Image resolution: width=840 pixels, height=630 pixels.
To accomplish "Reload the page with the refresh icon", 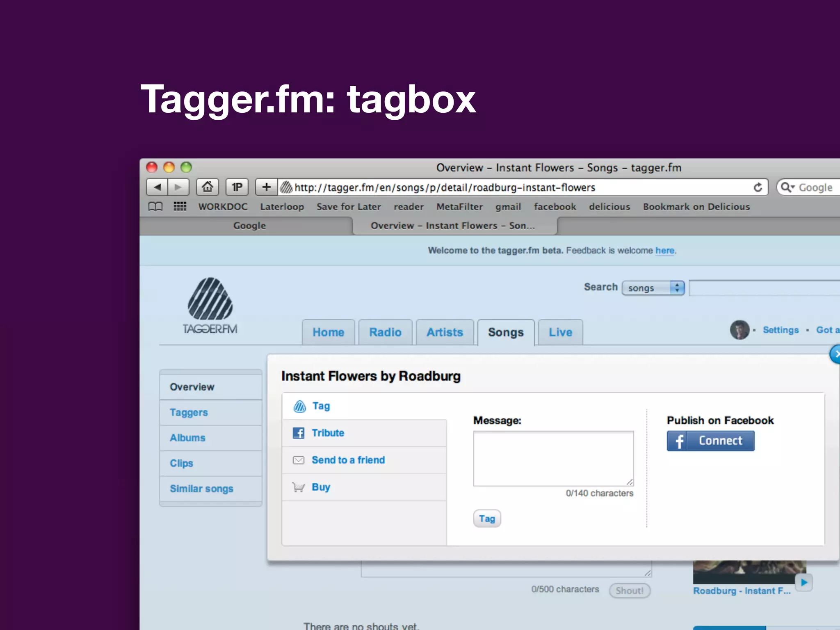I will coord(758,187).
